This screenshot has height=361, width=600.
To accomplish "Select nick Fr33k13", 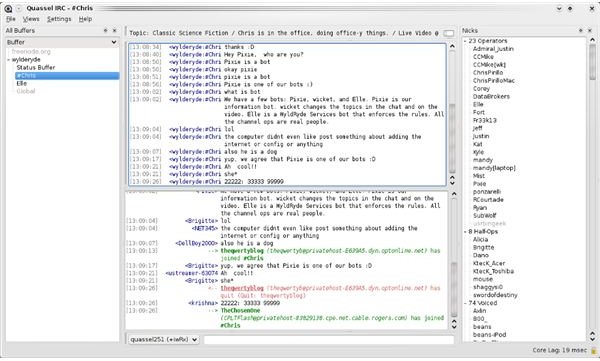I will 484,120.
